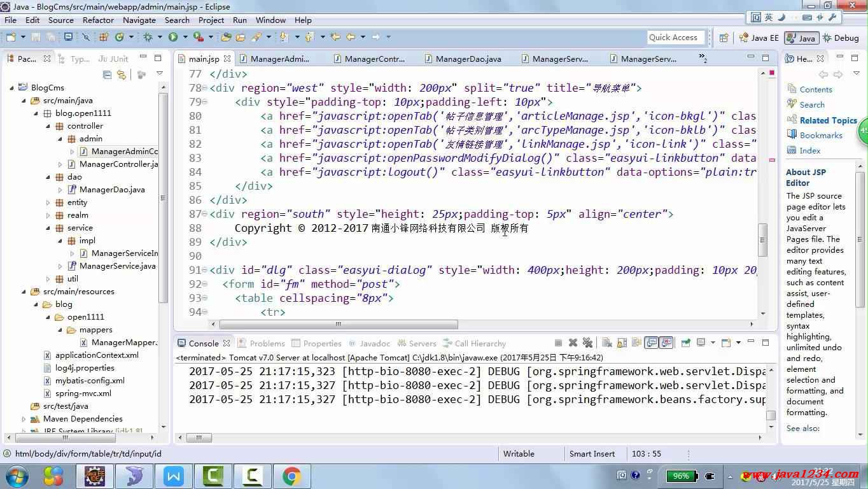Click Clear Console icon
Viewport: 868px width, 489px height.
click(607, 343)
